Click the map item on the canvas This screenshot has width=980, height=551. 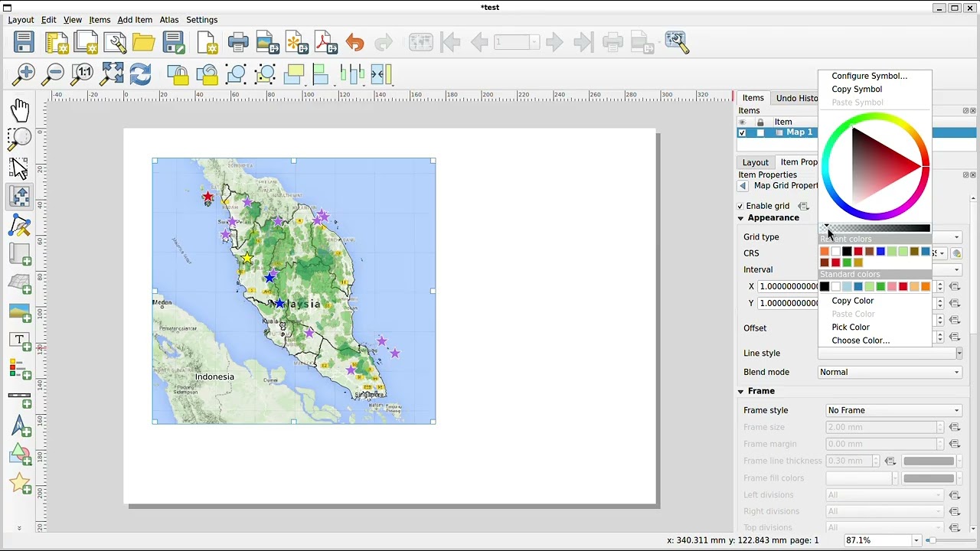pyautogui.click(x=294, y=291)
